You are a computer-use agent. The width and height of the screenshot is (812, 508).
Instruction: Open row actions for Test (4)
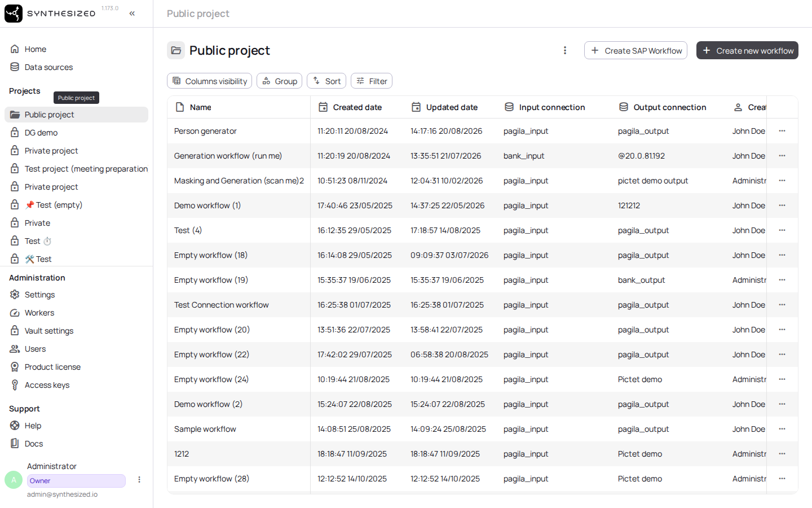(x=782, y=230)
